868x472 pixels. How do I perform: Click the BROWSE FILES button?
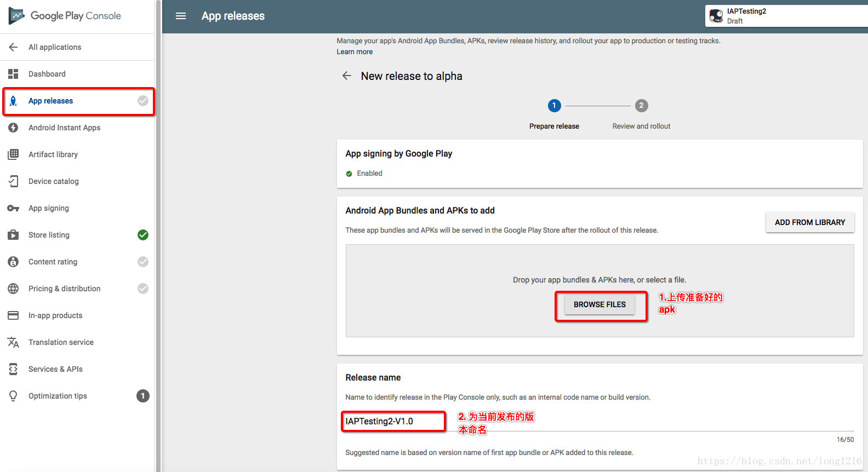pyautogui.click(x=599, y=304)
